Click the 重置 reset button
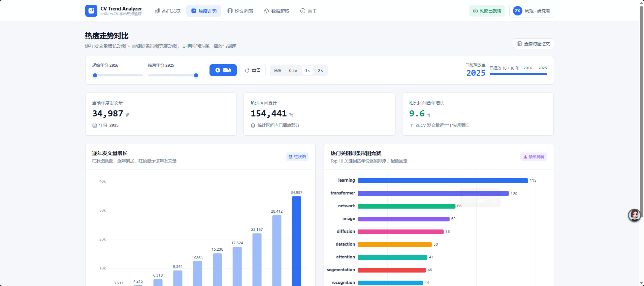 click(x=253, y=70)
